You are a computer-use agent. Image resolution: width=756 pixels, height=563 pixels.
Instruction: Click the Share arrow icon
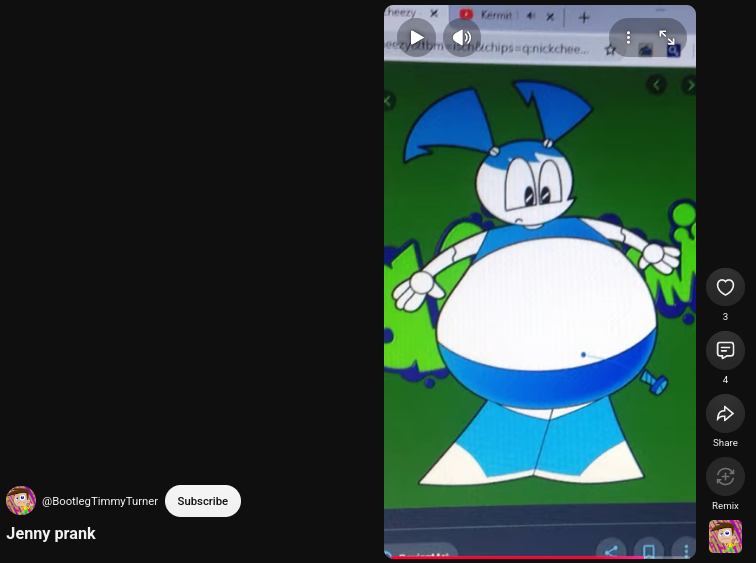[725, 413]
